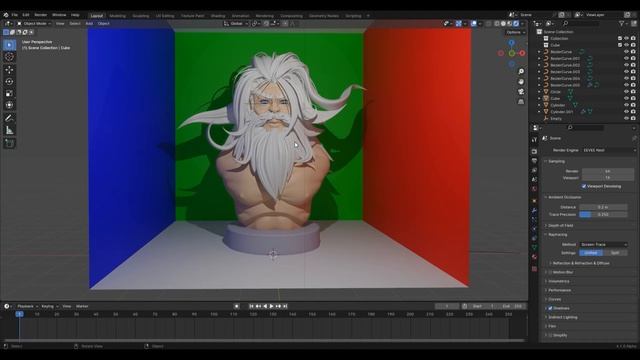Switch to the Shading workspace tab
The width and height of the screenshot is (640, 360).
coord(218,16)
